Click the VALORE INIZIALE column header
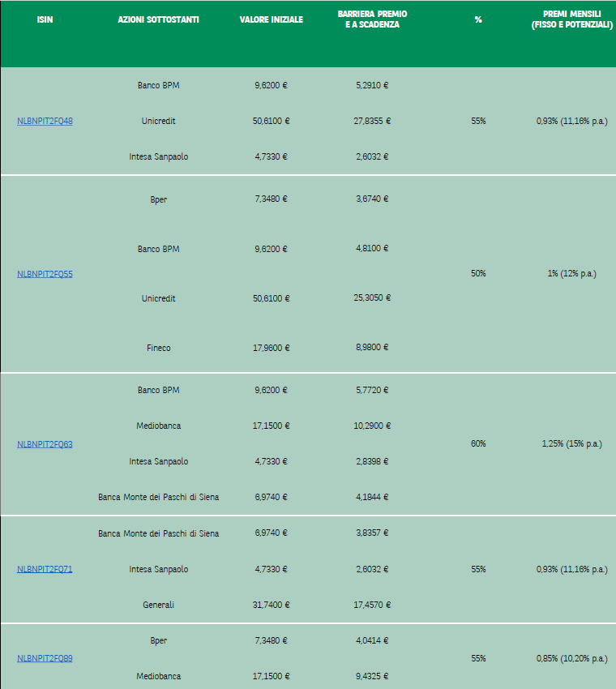The image size is (616, 689). tap(271, 19)
